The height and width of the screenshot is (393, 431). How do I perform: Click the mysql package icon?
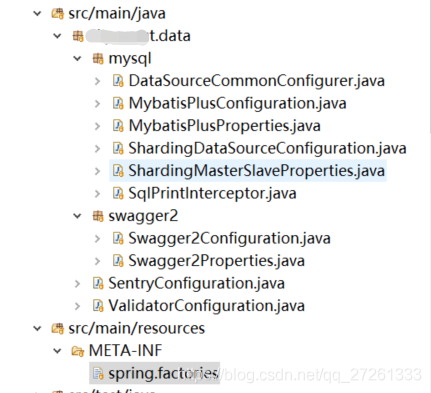98,59
